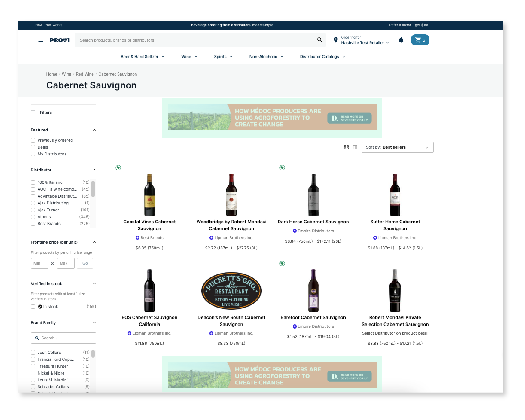Open Sort by Best sellers dropdown
The height and width of the screenshot is (420, 525).
[x=397, y=147]
